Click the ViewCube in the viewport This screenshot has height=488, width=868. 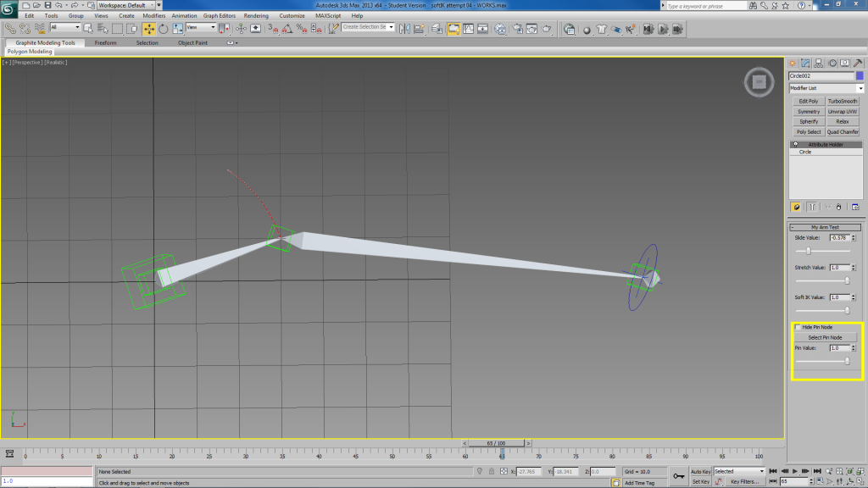coord(758,82)
